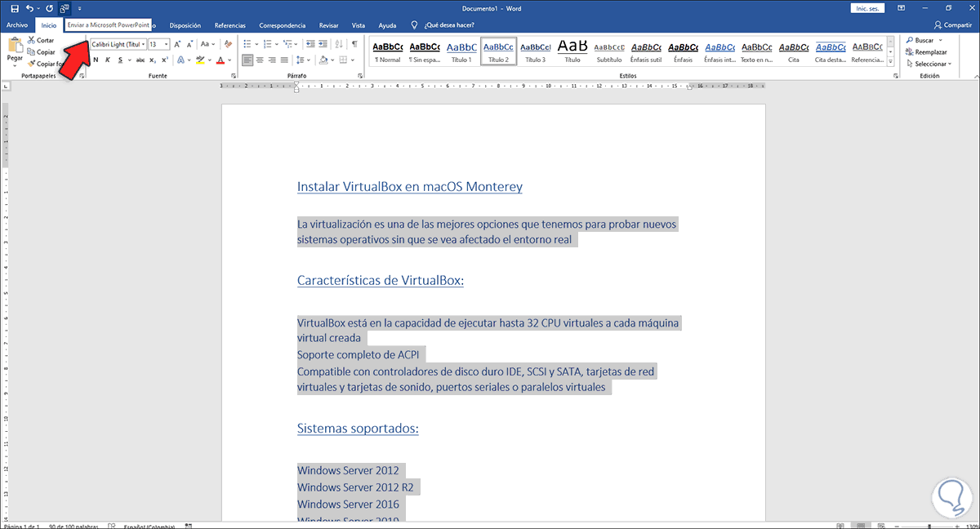Open the Change Case (Aa) dropdown

pos(207,44)
